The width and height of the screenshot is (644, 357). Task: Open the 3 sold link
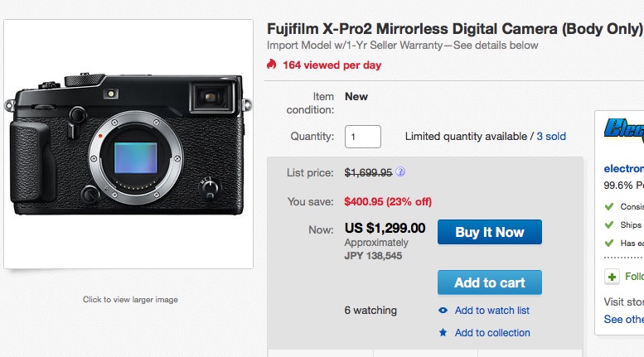pyautogui.click(x=551, y=136)
